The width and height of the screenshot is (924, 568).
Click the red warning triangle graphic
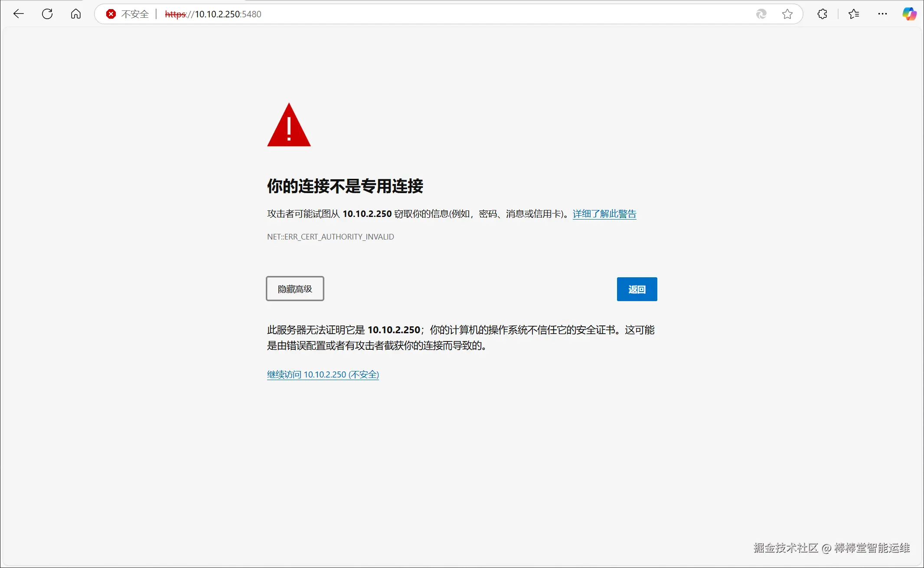coord(289,126)
